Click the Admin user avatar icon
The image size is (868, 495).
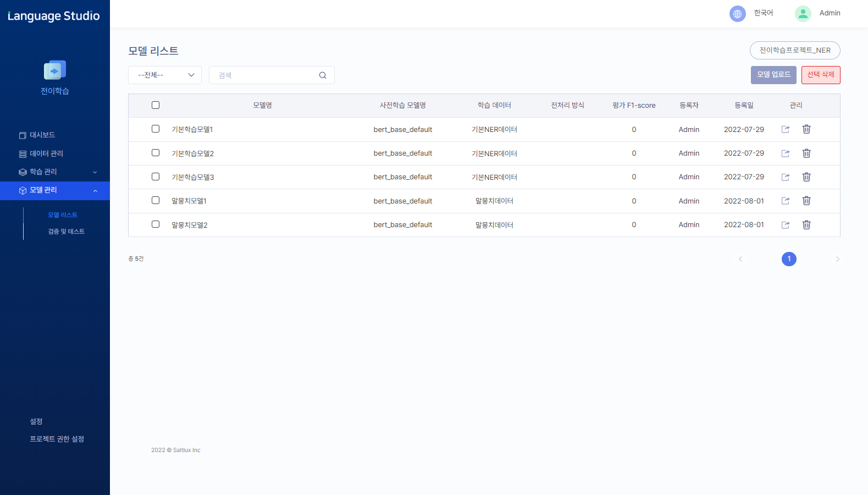[803, 14]
